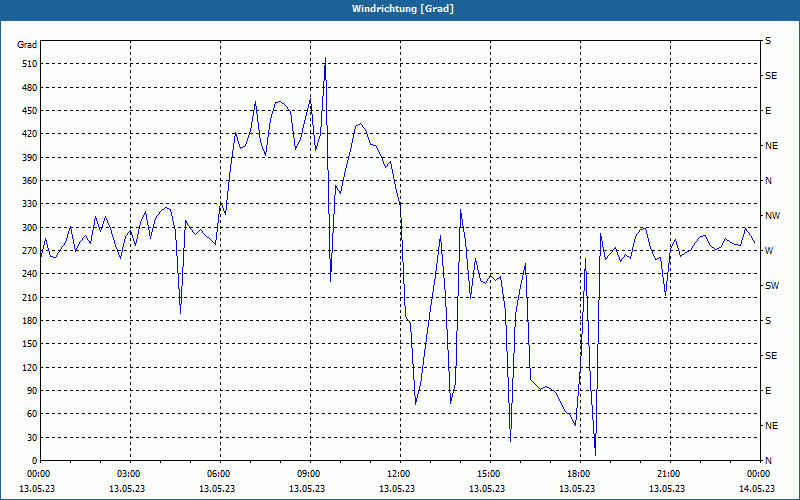This screenshot has width=800, height=500.
Task: Click the S compass label at the 180 gridline
Action: [768, 321]
